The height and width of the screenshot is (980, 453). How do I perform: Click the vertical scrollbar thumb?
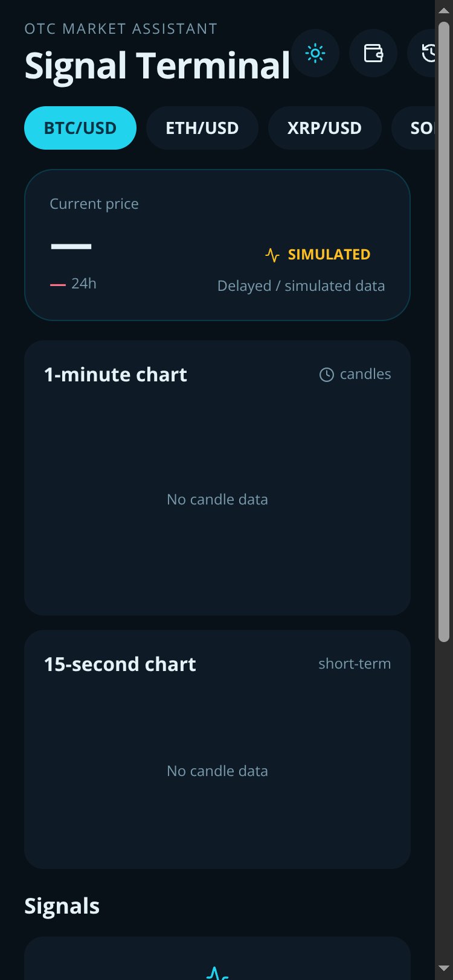444,332
